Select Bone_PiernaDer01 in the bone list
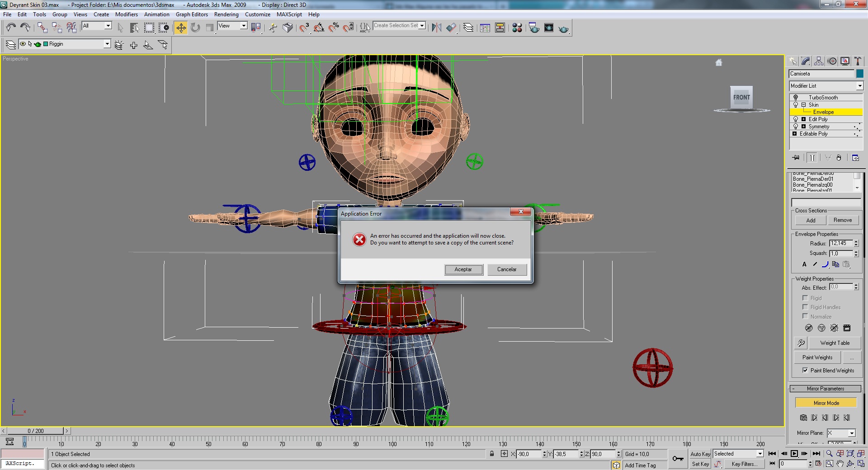The image size is (868, 470). (813, 179)
